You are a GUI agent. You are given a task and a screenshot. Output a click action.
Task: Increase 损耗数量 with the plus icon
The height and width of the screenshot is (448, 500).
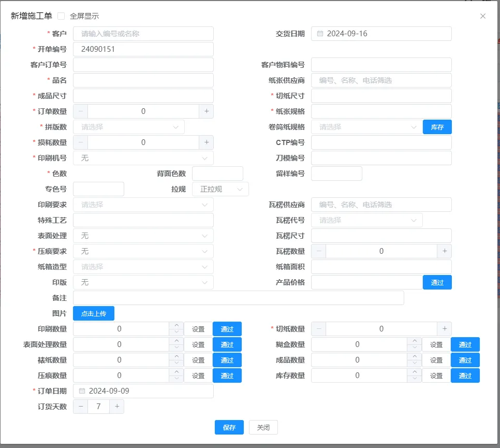(x=207, y=142)
